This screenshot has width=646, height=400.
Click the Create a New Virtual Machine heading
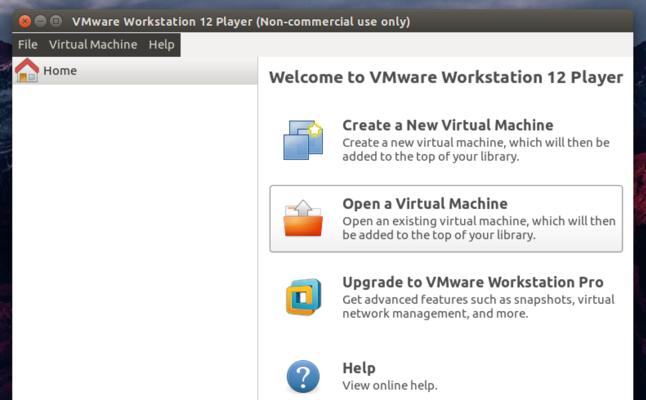pyautogui.click(x=448, y=125)
